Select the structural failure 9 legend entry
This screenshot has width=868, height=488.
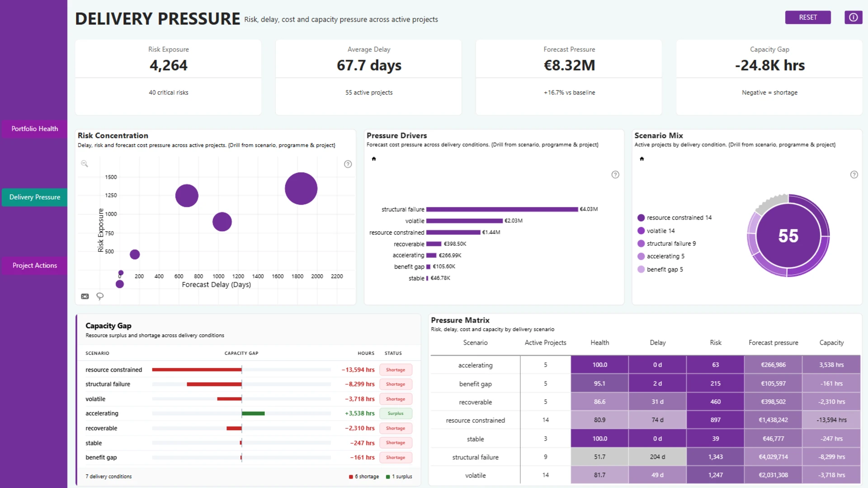tap(666, 244)
